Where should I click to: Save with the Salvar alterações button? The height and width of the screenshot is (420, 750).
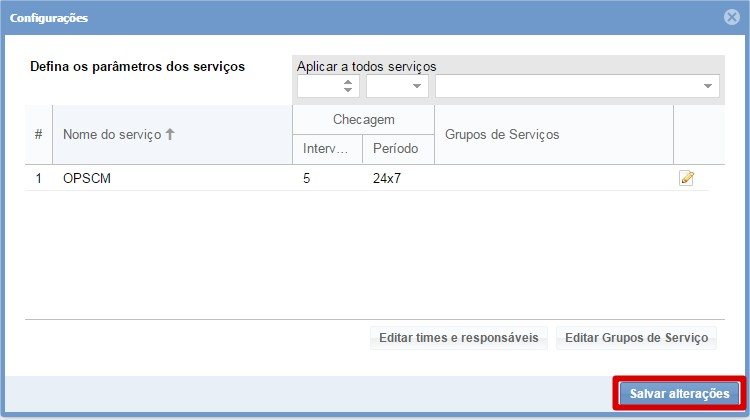(x=679, y=394)
